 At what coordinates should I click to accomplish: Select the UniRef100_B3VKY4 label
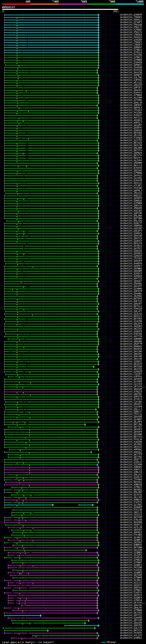click(x=131, y=70)
